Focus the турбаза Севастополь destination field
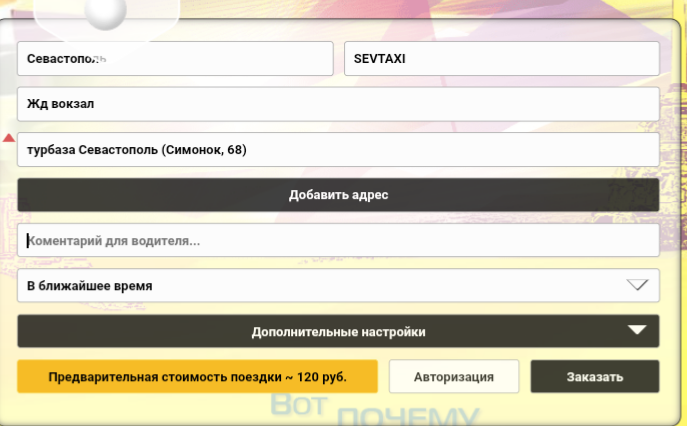Screen dimensions: 687x426 pos(338,150)
